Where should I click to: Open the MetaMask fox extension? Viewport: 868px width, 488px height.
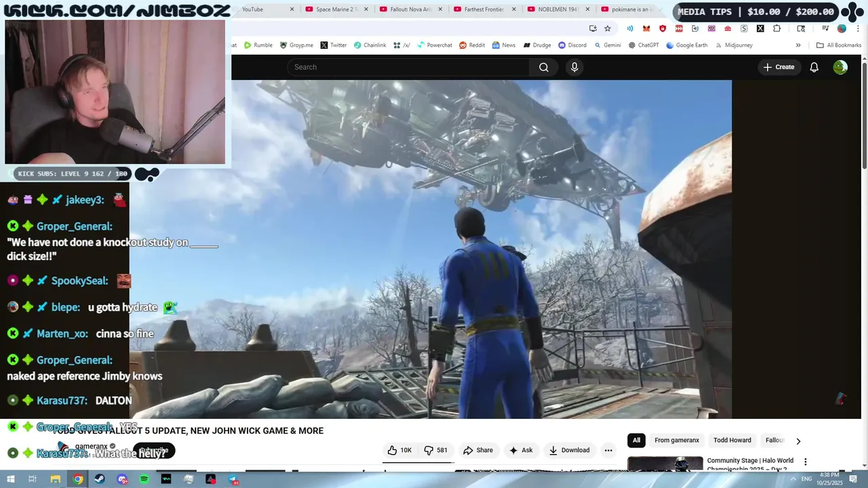click(x=646, y=28)
